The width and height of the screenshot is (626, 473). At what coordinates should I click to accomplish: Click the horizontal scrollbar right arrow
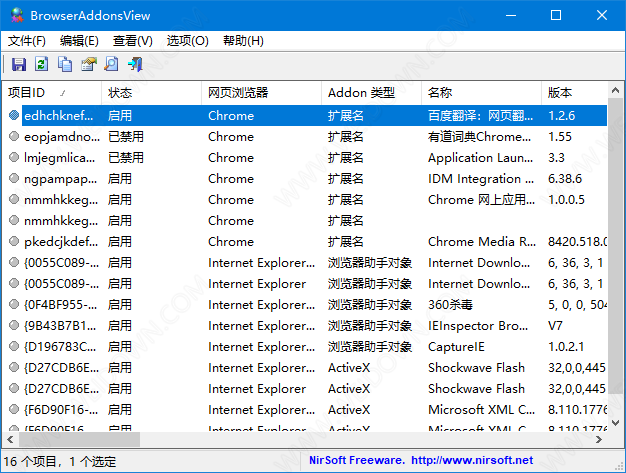(598, 439)
